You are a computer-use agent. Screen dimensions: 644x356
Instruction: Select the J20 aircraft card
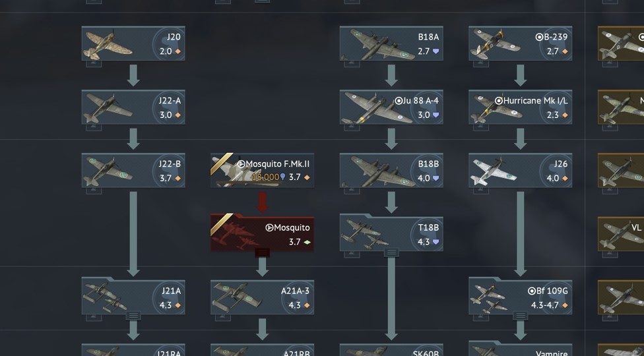click(133, 44)
